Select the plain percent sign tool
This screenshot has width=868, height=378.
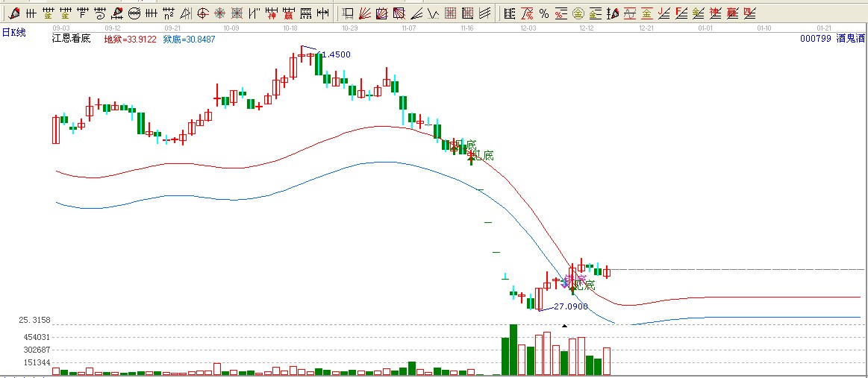pyautogui.click(x=543, y=13)
